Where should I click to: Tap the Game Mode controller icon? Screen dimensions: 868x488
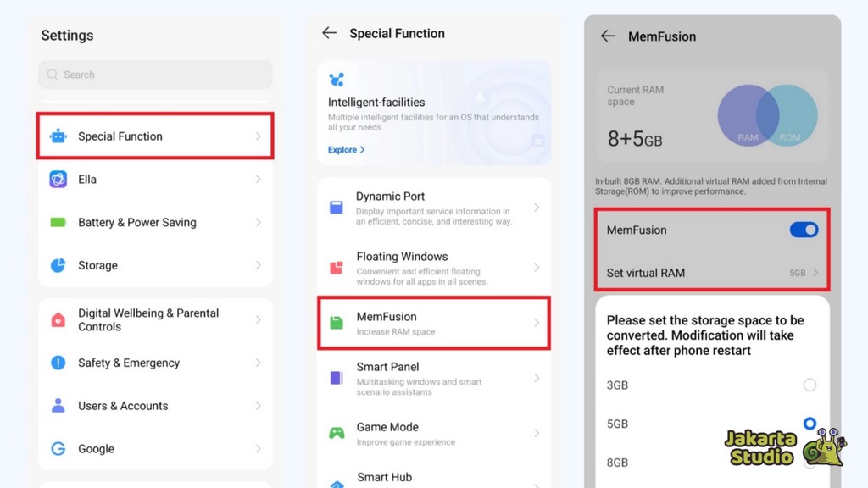(337, 433)
